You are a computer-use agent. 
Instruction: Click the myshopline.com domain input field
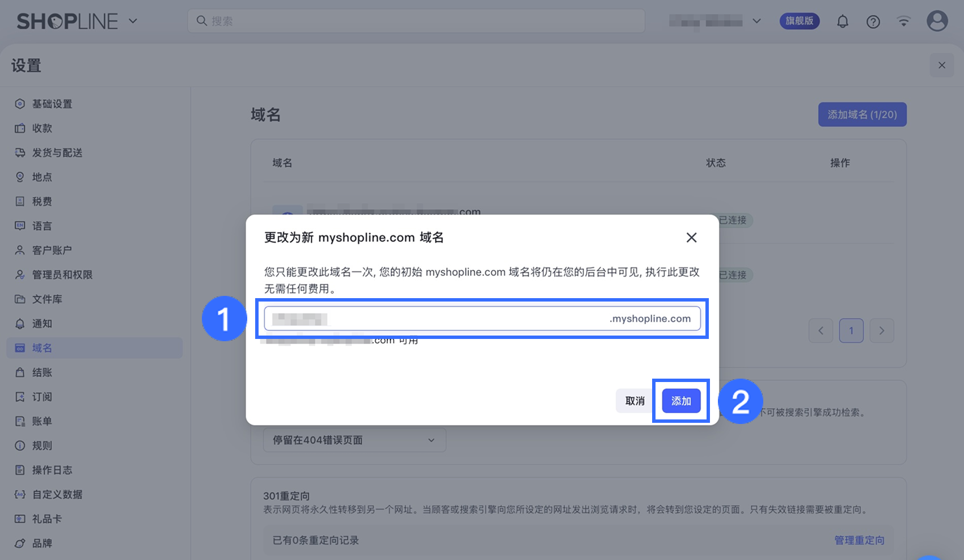[482, 319]
